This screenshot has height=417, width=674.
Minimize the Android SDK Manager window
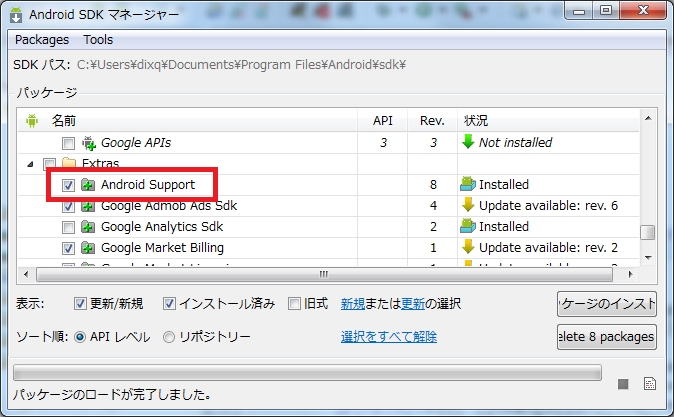tap(579, 11)
